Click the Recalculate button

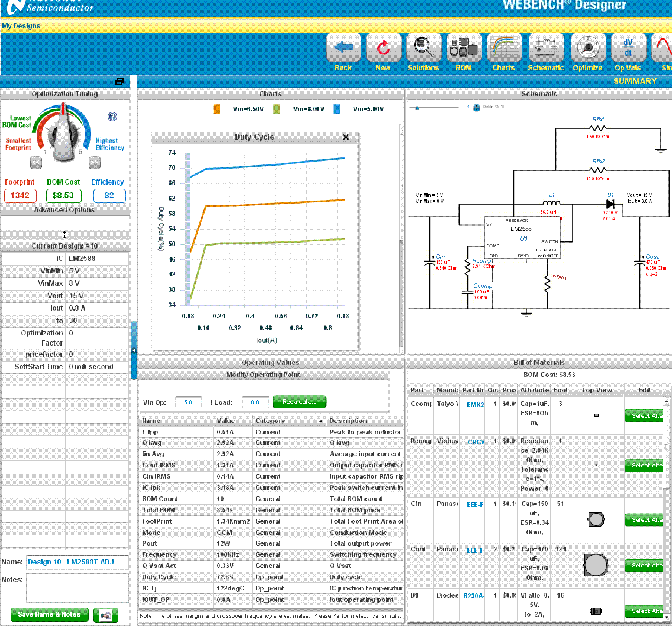(299, 402)
